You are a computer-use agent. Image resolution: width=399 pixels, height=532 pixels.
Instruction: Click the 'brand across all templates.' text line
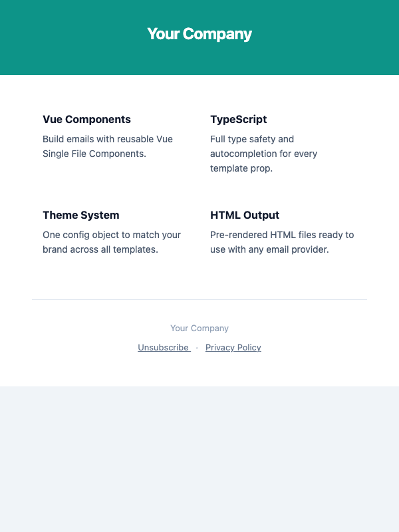click(100, 249)
